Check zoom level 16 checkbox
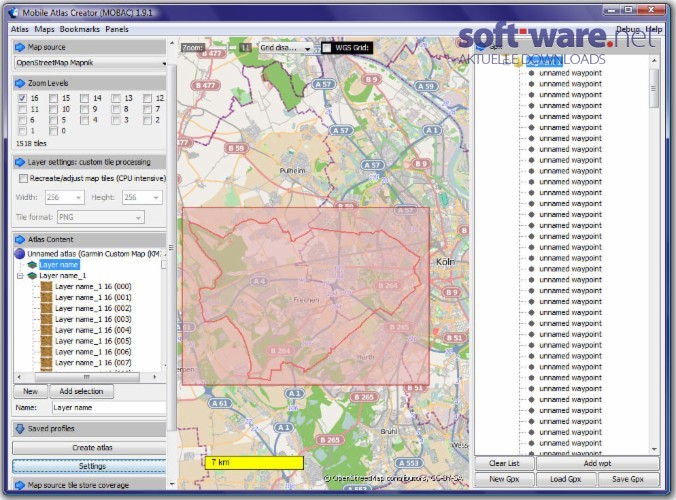The height and width of the screenshot is (500, 676). (23, 98)
